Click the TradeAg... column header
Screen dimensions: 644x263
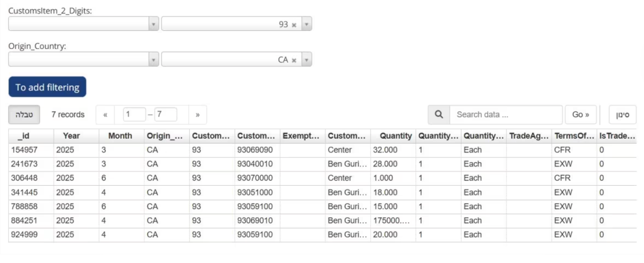click(x=529, y=136)
